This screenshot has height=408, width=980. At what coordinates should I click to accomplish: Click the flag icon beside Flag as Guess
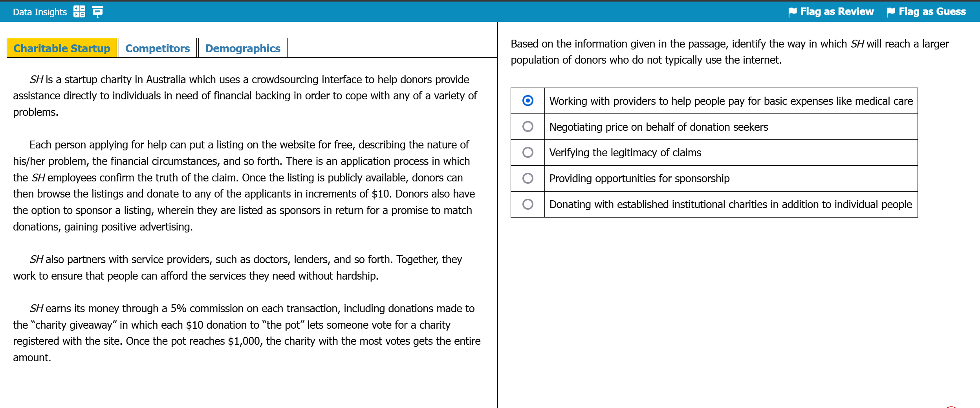click(x=890, y=12)
